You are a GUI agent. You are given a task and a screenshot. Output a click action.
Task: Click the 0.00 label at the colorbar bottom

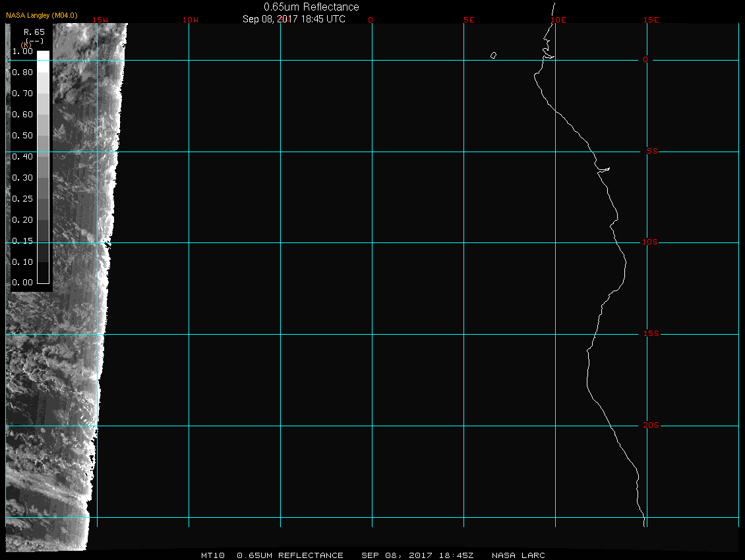(22, 283)
